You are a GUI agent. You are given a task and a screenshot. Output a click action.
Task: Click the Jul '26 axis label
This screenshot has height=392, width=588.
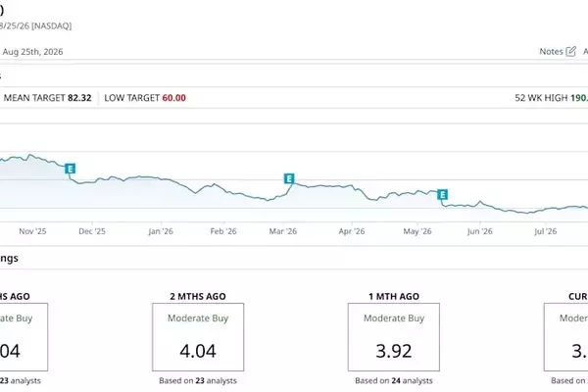click(545, 231)
